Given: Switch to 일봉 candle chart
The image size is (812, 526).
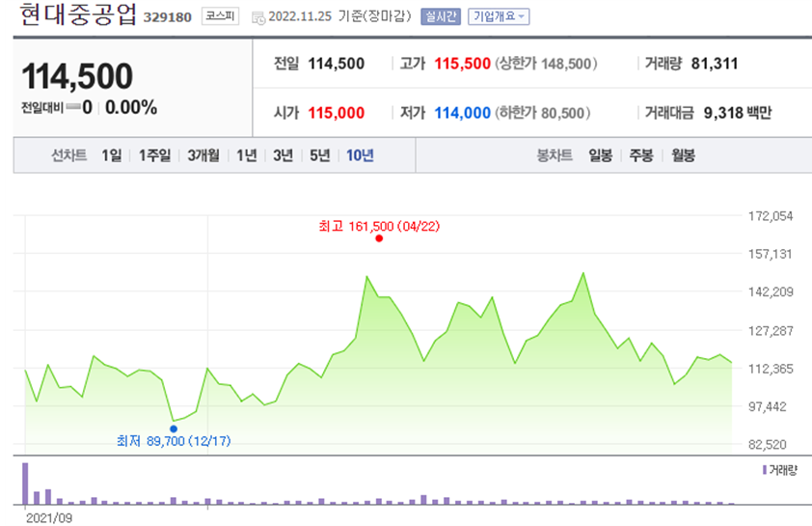Looking at the screenshot, I should [600, 155].
